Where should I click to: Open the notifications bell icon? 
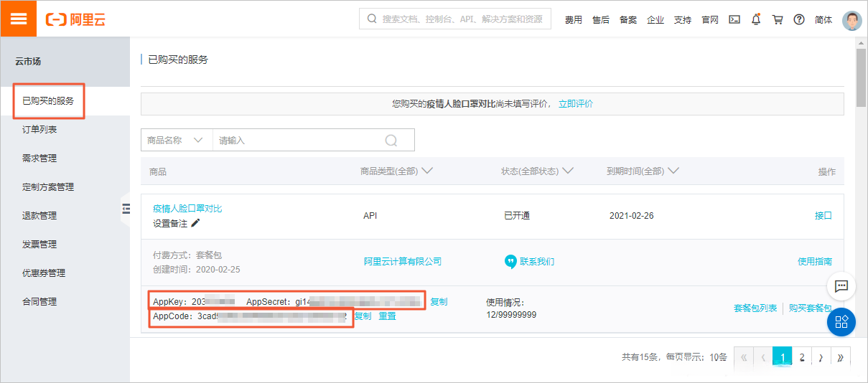click(756, 19)
